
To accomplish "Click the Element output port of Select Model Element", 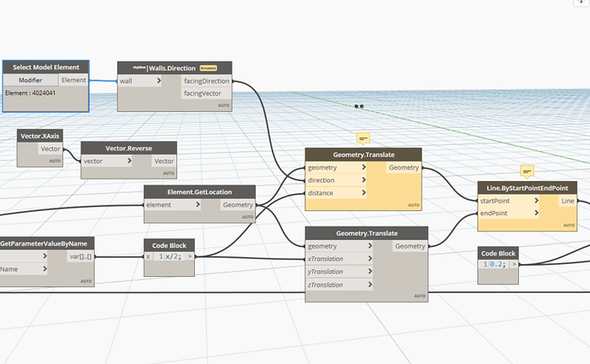I will tap(73, 79).
